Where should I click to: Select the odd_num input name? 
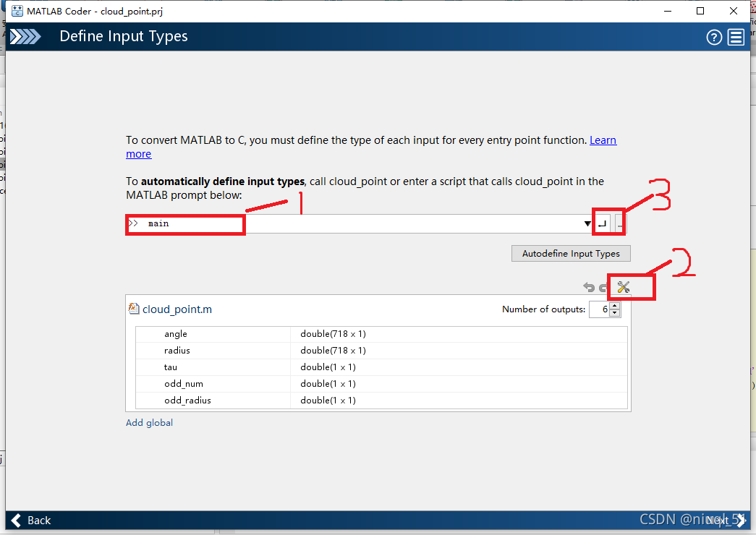coord(184,384)
